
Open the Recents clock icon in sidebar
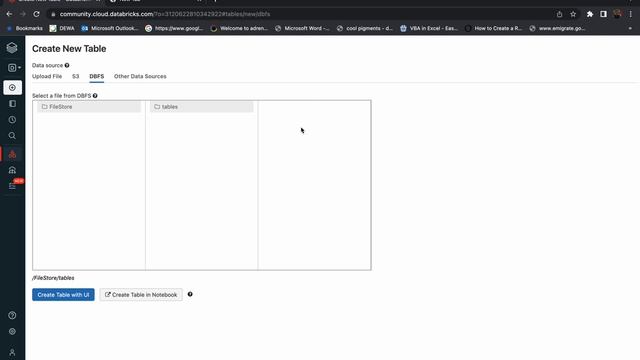coord(12,120)
